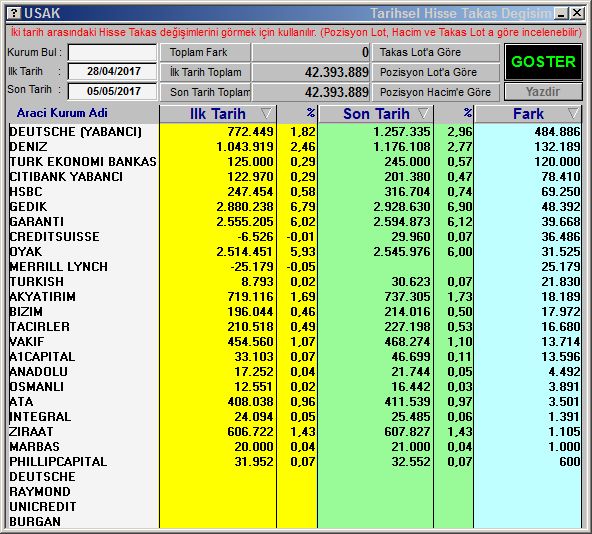Click the help question mark icon
Image resolution: width=592 pixels, height=534 pixels.
pyautogui.click(x=14, y=13)
